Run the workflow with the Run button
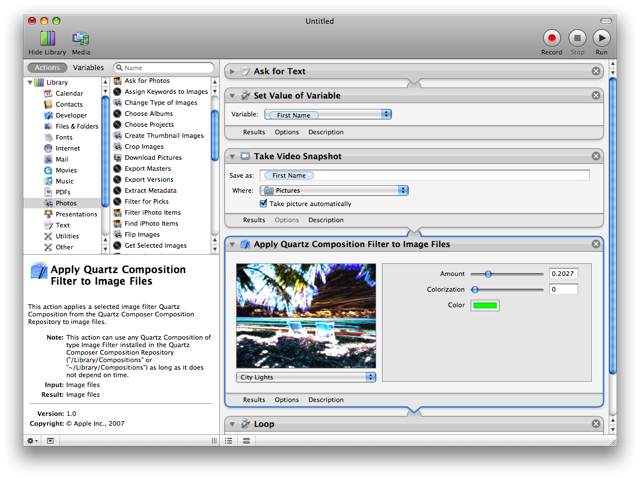The width and height of the screenshot is (640, 478). pos(601,38)
